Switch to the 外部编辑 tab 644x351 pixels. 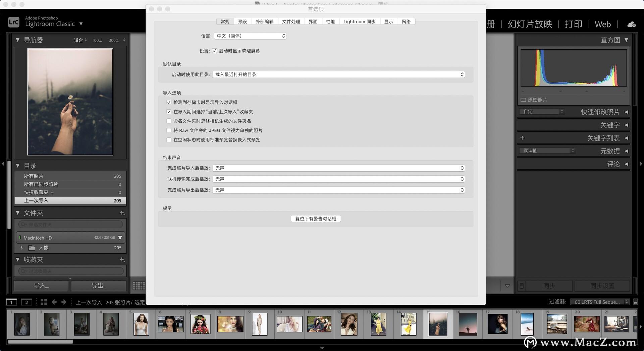click(265, 21)
